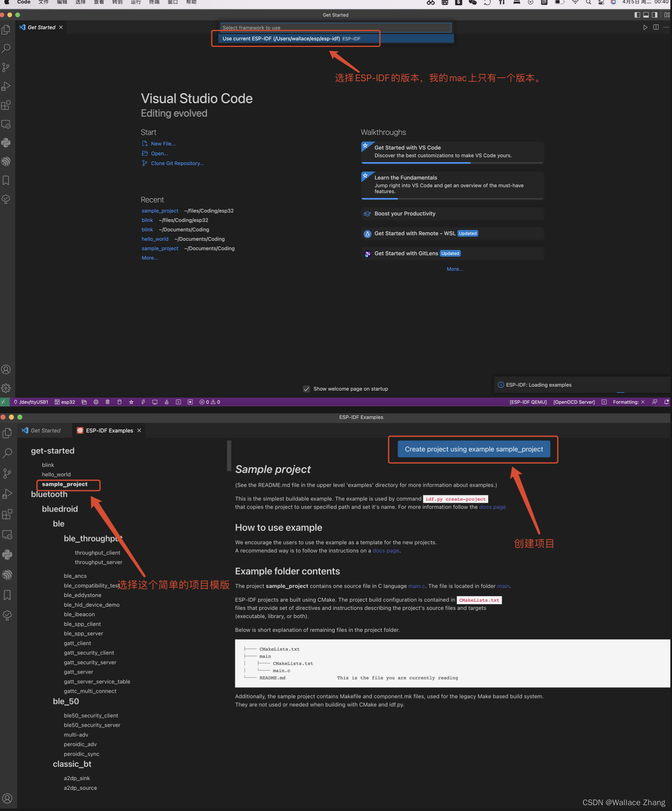This screenshot has width=672, height=811.
Task: Click [OpenOCD Server] in status bar
Action: click(x=574, y=402)
